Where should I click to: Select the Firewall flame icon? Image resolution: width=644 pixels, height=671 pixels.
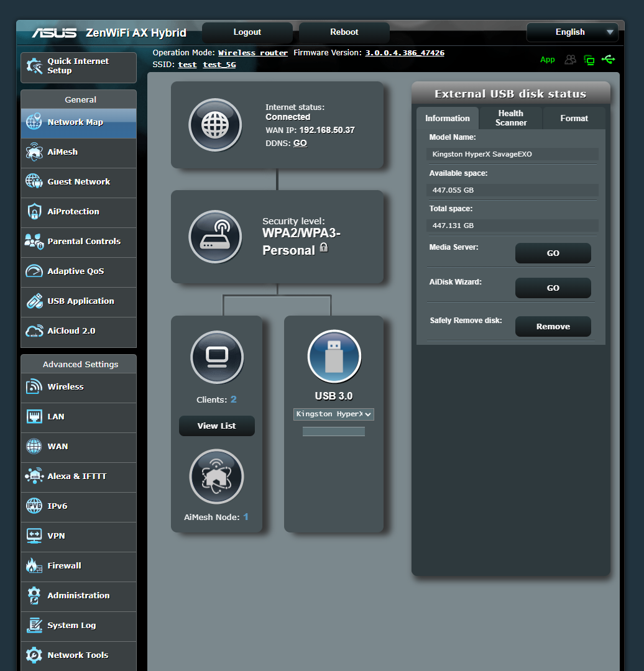pos(34,565)
